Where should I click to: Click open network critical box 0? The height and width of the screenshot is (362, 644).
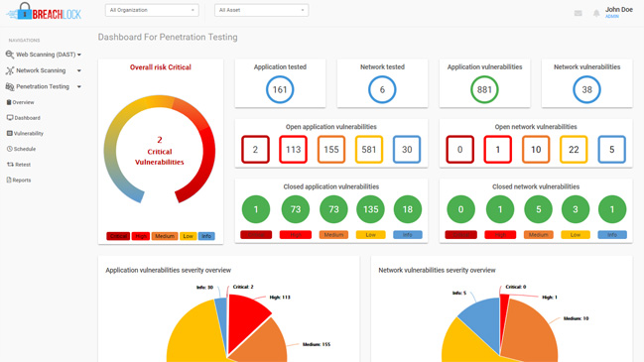pos(459,150)
